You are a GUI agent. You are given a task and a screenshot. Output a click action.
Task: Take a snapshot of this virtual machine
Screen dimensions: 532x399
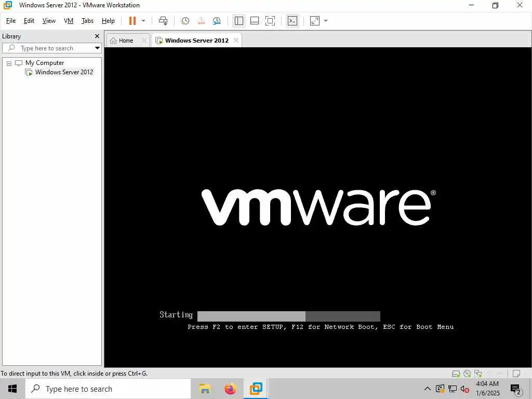[185, 21]
